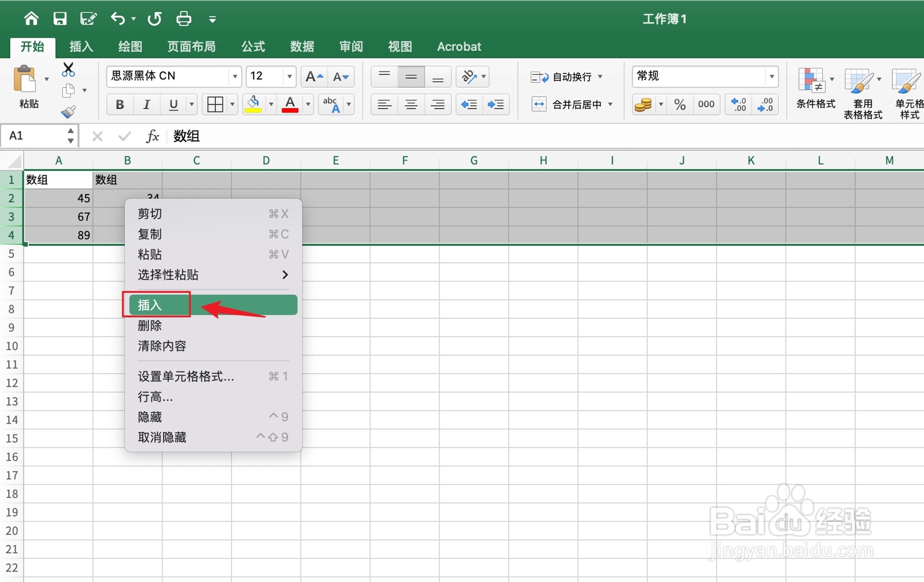Click the increase font size icon
Image resolution: width=924 pixels, height=582 pixels.
312,76
